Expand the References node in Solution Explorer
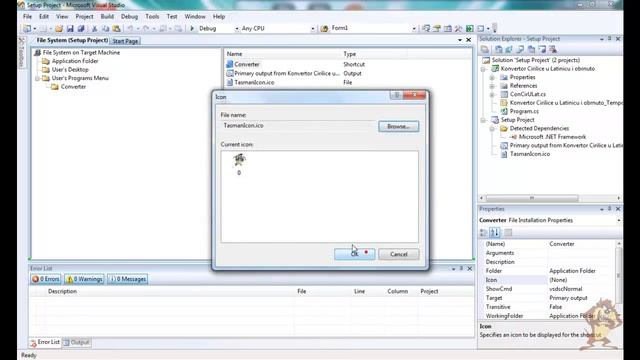The image size is (640, 360). [x=492, y=86]
